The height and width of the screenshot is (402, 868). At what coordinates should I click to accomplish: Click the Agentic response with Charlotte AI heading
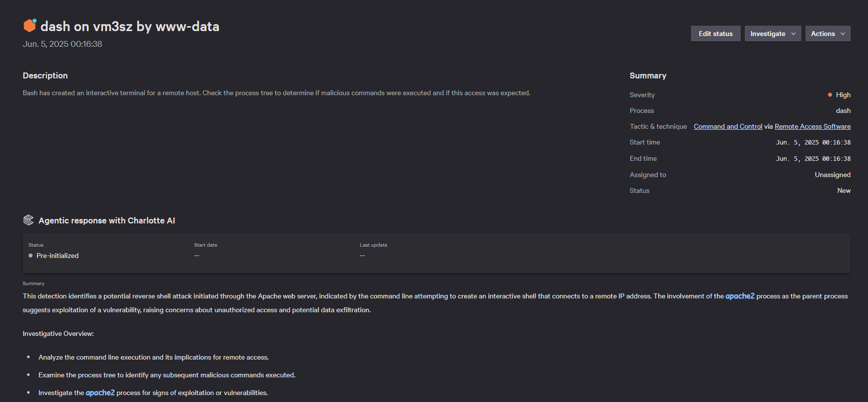click(x=107, y=220)
